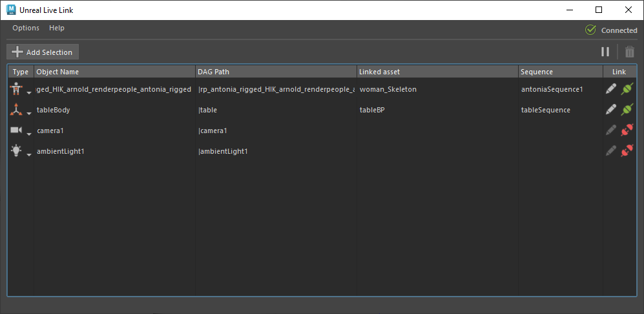Click the light bulb icon for ambientLight1
This screenshot has height=314, width=644.
17,151
